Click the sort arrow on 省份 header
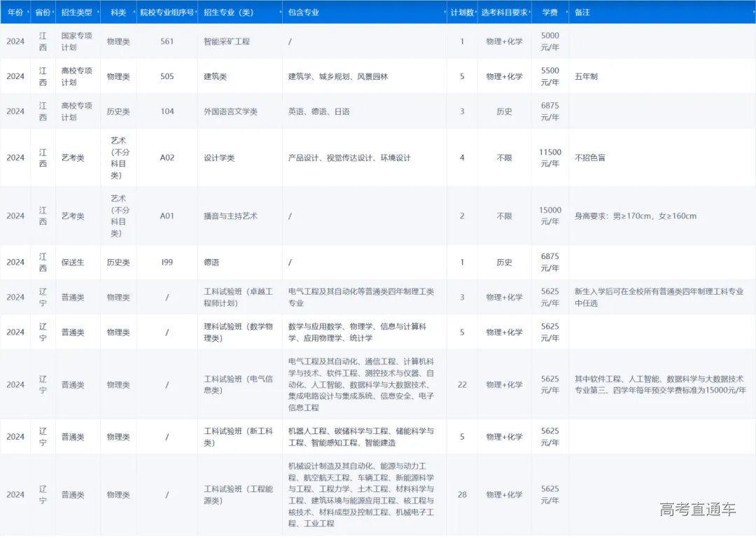 [52, 12]
